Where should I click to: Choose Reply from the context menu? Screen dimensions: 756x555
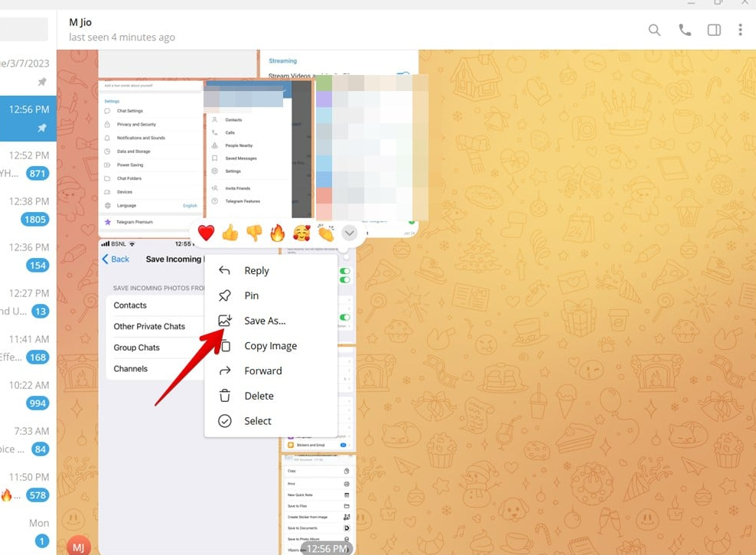pyautogui.click(x=270, y=270)
